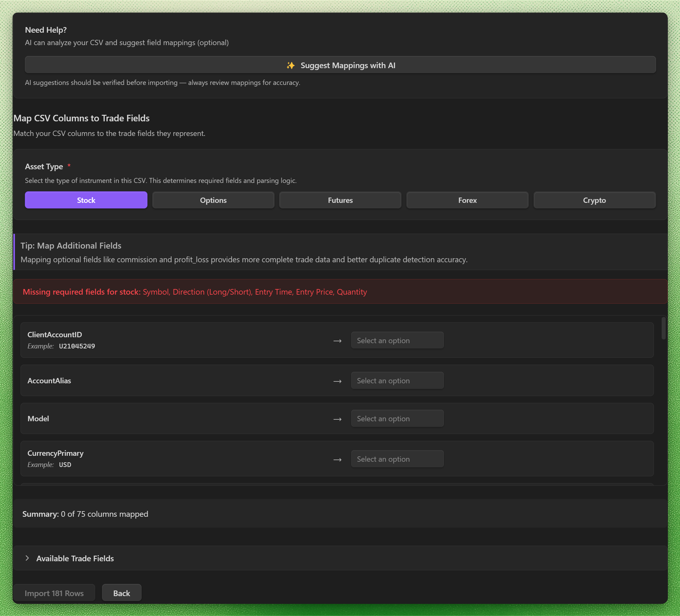
Task: Click arrow icon in CurrencyPrimary row
Action: (337, 460)
